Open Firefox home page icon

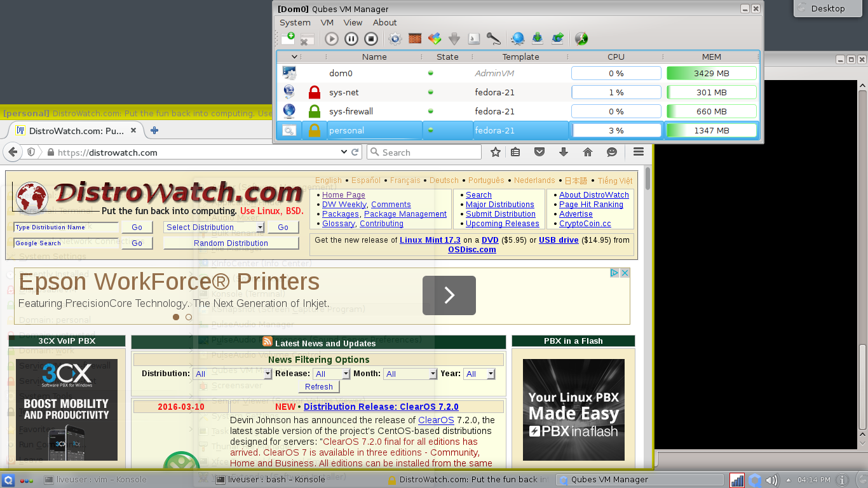[x=588, y=152]
